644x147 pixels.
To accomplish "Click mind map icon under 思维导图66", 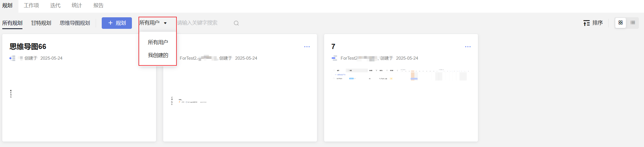I will pos(12,58).
